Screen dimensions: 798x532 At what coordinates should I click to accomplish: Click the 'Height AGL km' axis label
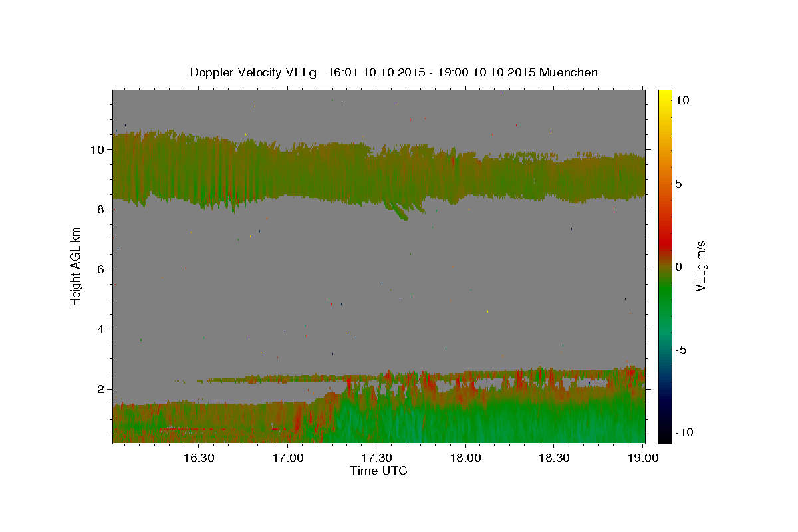[76, 266]
